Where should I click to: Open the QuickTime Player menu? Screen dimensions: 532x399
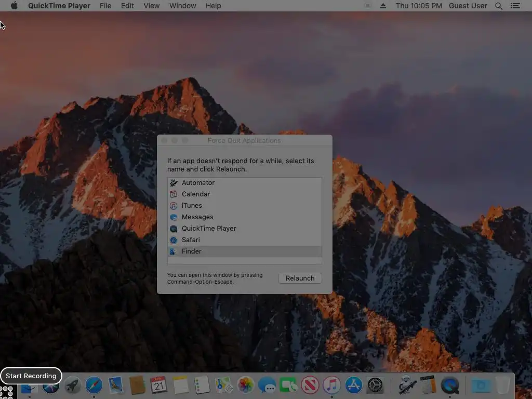[x=59, y=6]
